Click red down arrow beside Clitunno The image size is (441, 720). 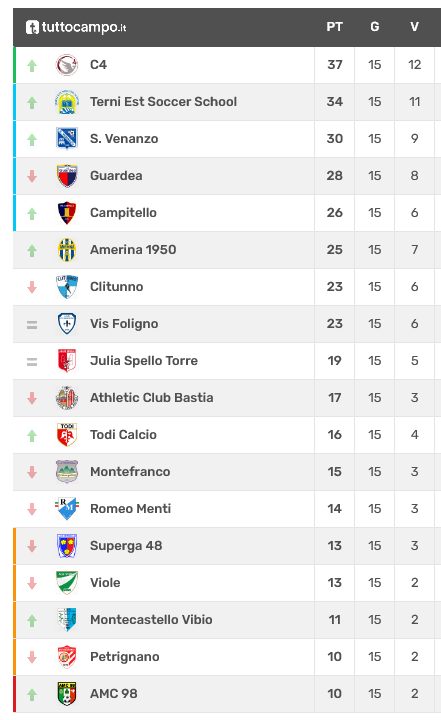(x=32, y=287)
